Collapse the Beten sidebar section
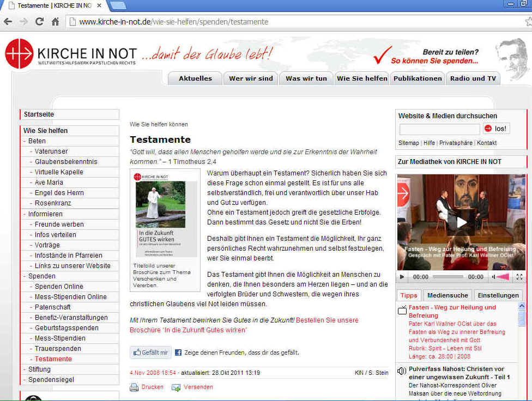532x401 pixels. [37, 141]
